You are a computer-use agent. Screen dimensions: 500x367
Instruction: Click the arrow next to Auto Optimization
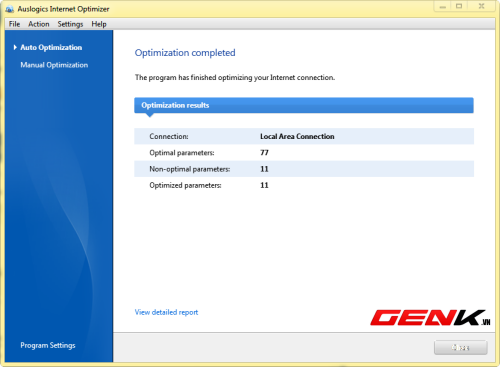tap(15, 47)
